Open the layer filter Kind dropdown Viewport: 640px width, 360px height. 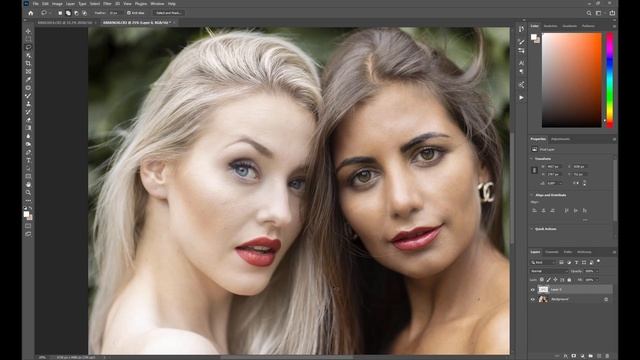543,262
